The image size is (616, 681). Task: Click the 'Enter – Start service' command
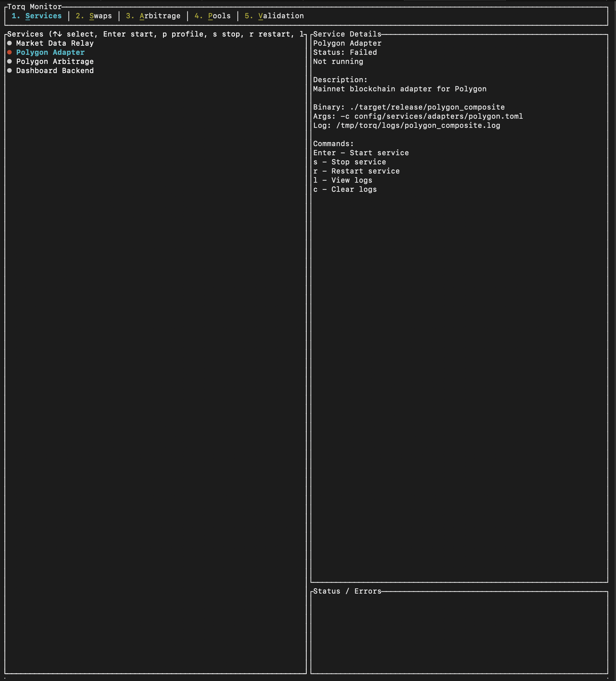pos(361,153)
